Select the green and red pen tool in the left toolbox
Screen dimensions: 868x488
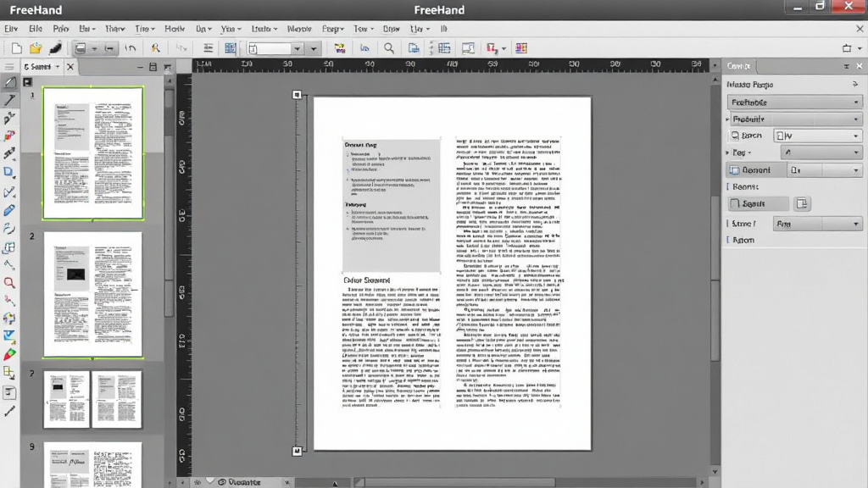pos(9,355)
